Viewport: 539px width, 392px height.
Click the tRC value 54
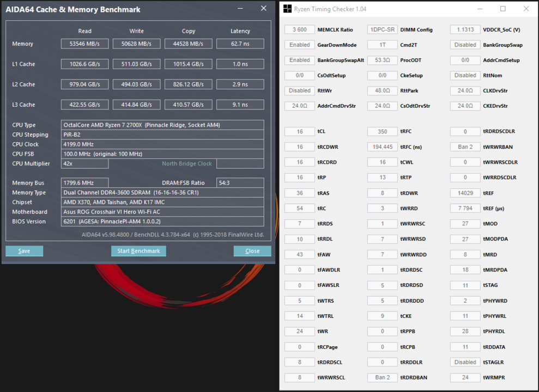tap(300, 209)
